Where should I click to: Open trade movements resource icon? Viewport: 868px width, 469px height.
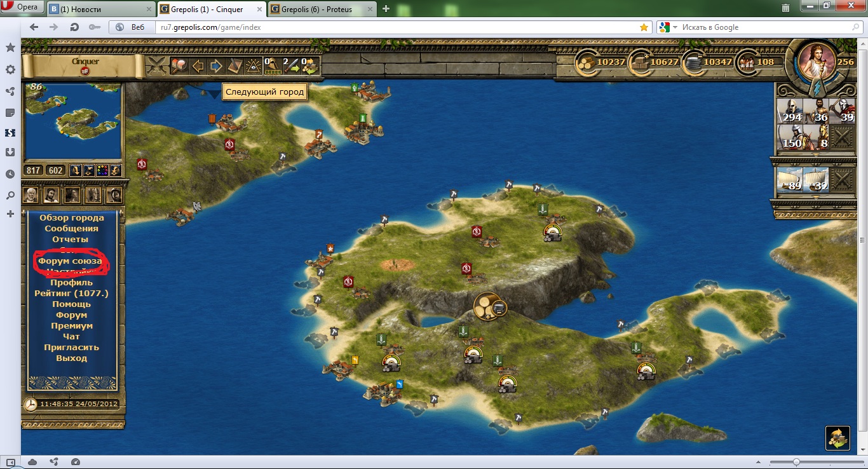click(310, 65)
